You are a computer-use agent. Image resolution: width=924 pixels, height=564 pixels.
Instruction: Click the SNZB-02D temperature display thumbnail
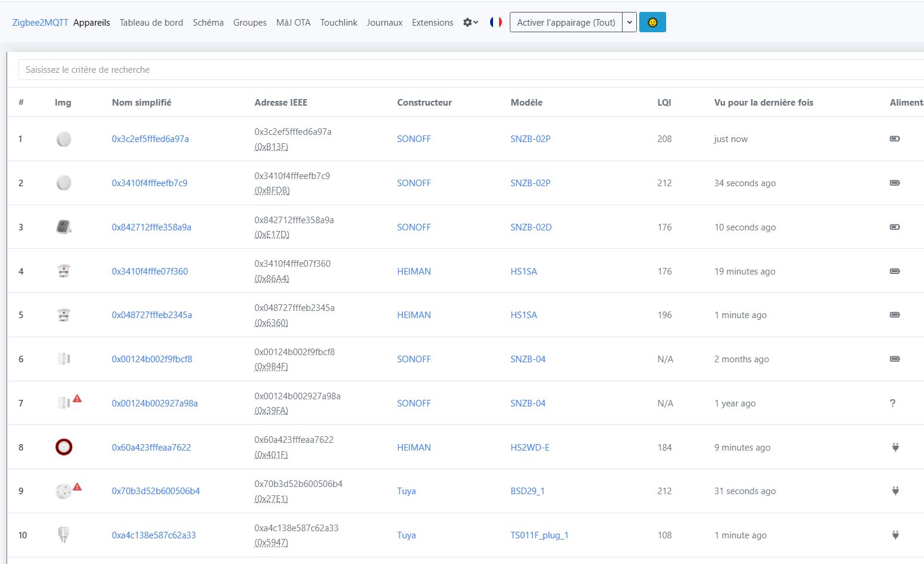(x=63, y=227)
